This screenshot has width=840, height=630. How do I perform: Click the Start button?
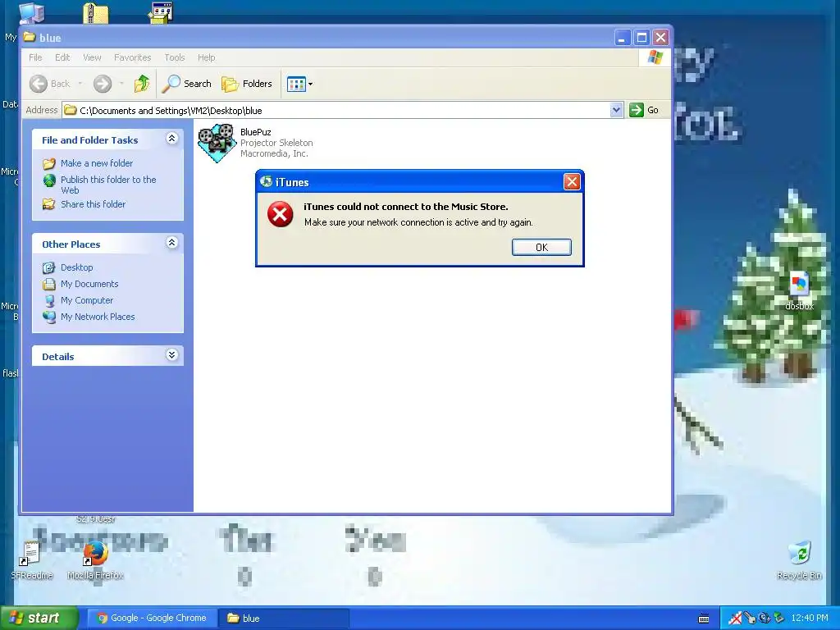[39, 618]
